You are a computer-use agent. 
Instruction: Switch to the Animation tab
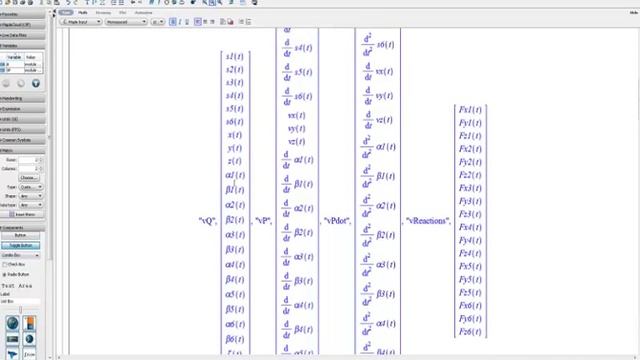[143, 13]
